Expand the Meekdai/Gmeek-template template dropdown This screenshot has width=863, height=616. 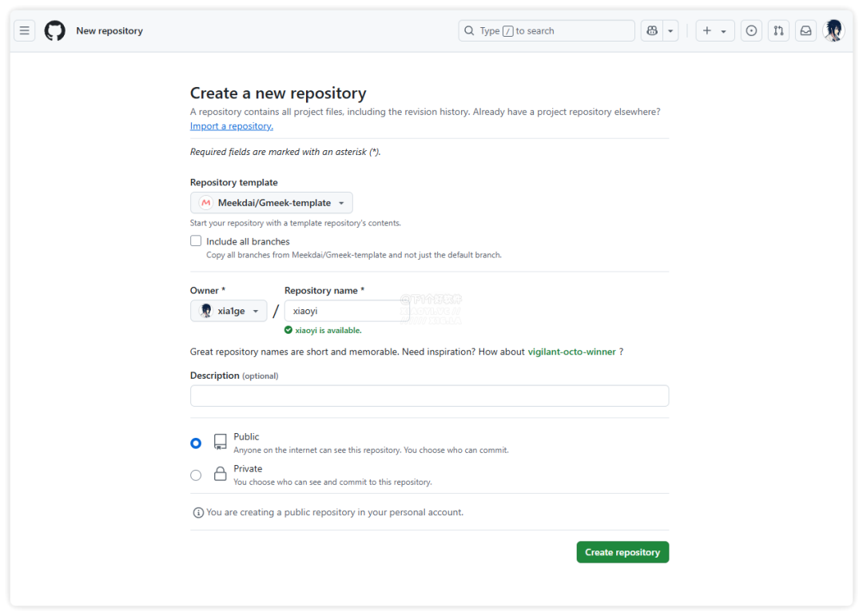click(272, 203)
